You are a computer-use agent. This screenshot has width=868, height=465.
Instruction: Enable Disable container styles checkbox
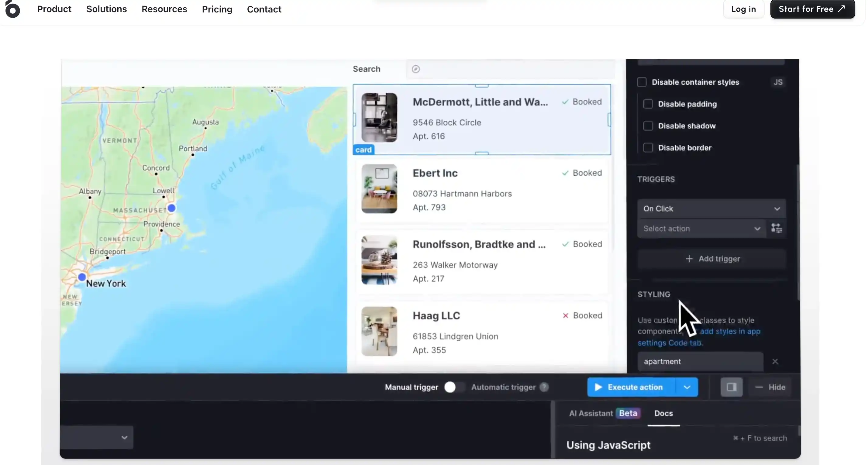point(642,82)
